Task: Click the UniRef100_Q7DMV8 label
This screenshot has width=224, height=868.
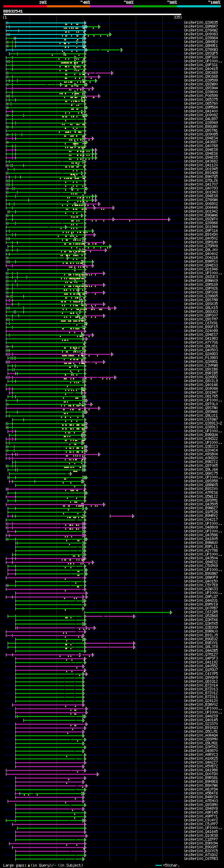Action: 201,246
